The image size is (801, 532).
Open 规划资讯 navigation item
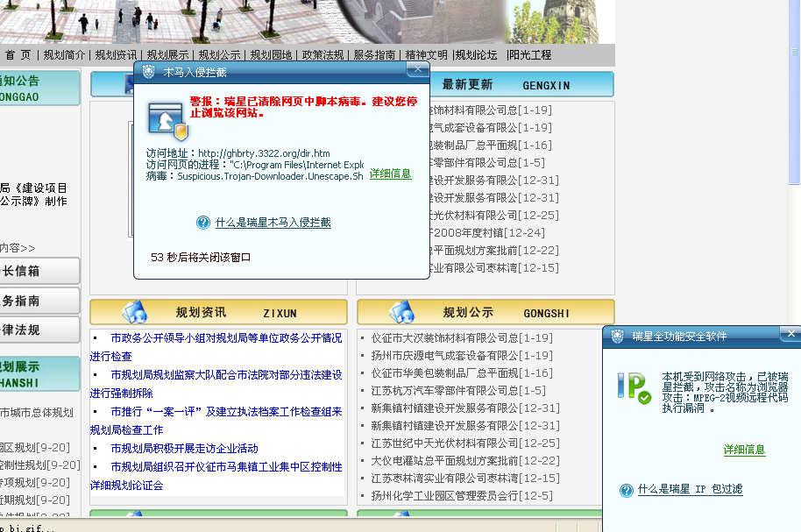(x=116, y=54)
